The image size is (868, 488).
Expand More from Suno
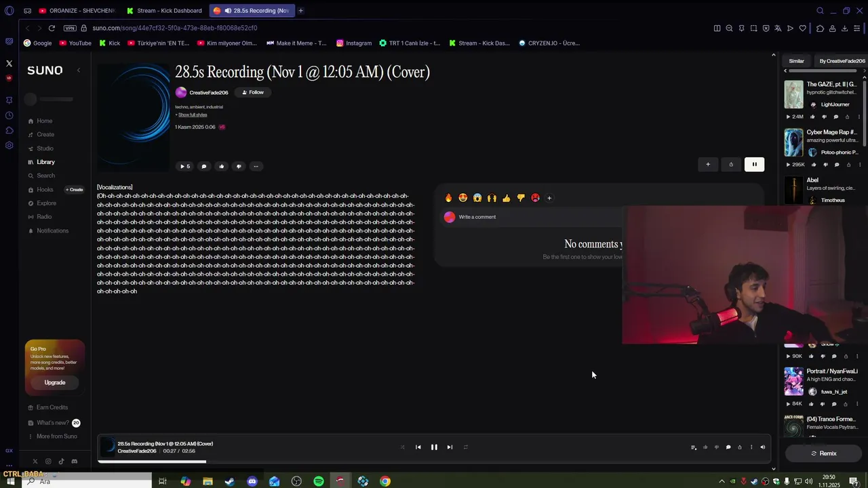click(x=57, y=436)
